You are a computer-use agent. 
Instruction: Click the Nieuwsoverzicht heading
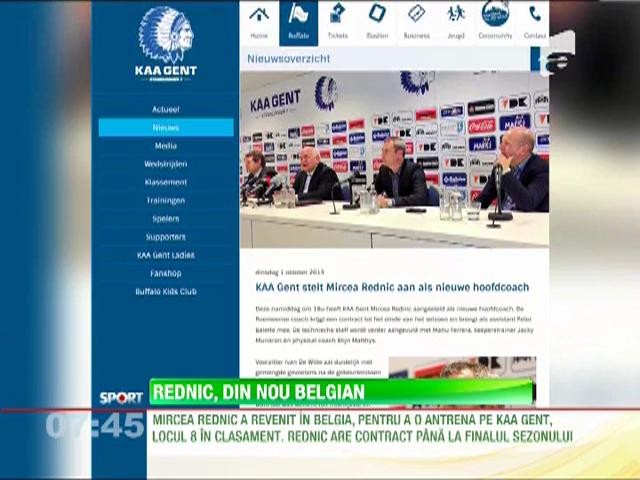click(288, 59)
